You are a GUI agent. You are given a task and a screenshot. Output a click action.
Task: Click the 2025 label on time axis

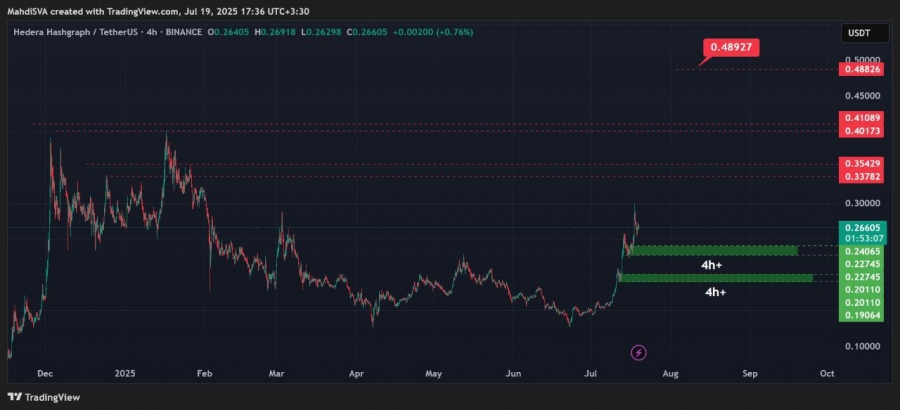point(125,374)
